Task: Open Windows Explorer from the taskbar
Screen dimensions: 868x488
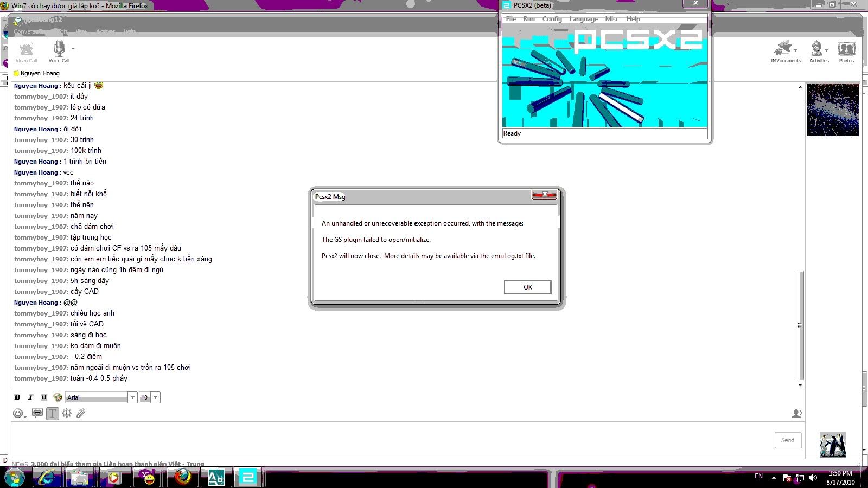Action: 80,478
